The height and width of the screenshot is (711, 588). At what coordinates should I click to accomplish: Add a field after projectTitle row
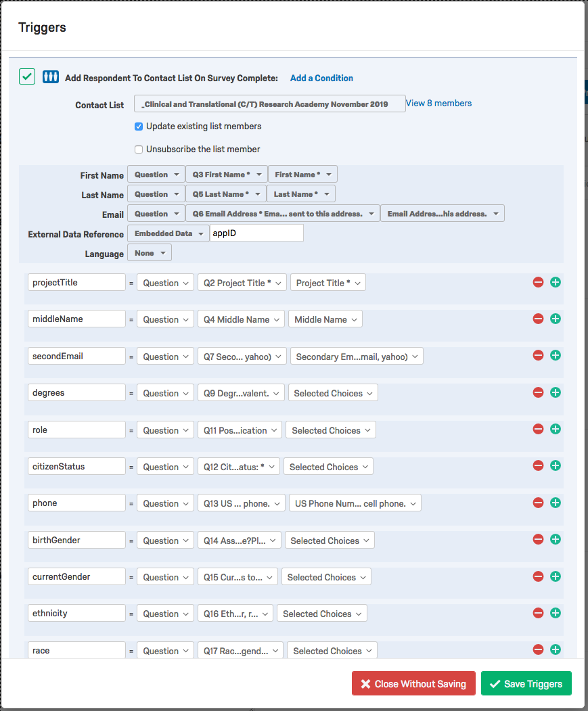click(556, 283)
